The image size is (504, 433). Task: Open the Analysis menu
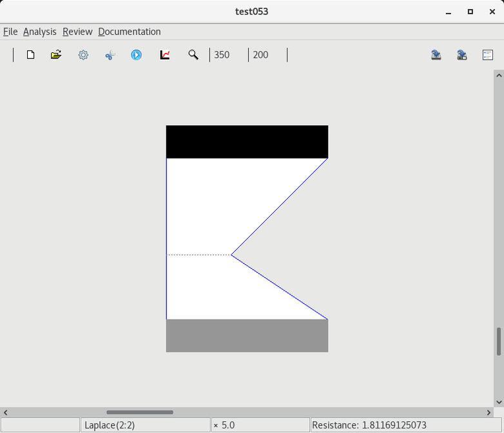(39, 32)
